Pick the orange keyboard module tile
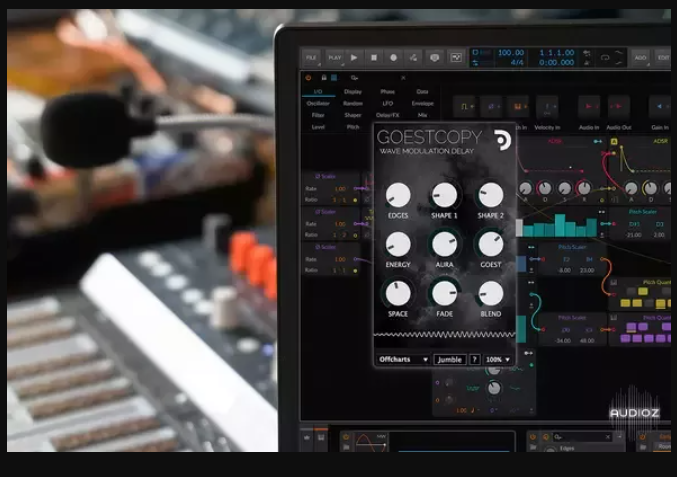The image size is (677, 477). [518, 107]
